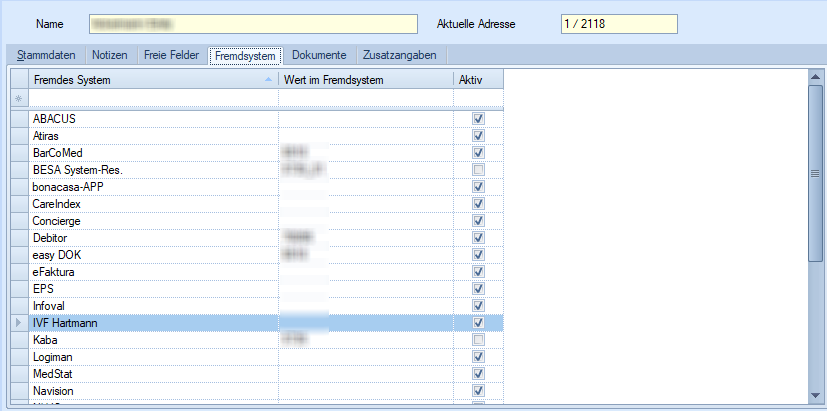Switch to the Dokumente tab
This screenshot has width=827, height=411.
coord(319,55)
